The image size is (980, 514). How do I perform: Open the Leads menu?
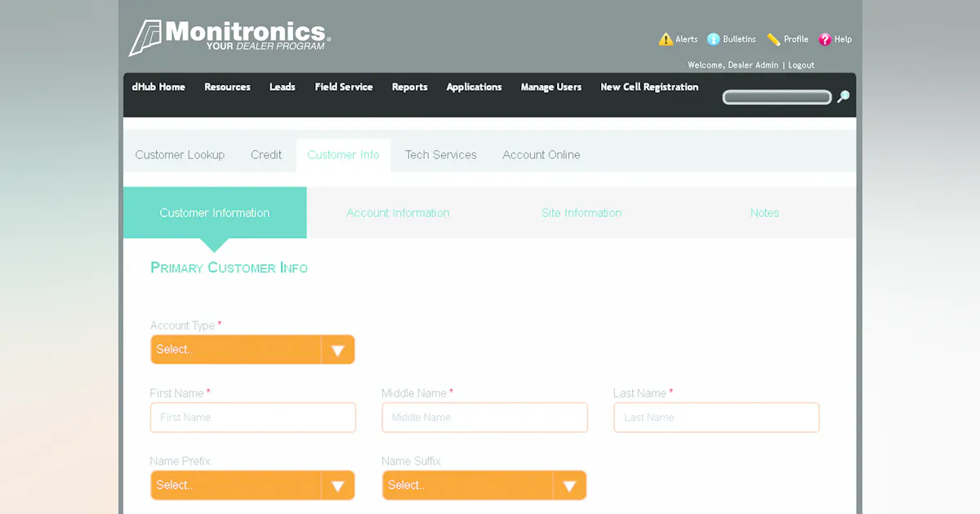[x=283, y=86]
